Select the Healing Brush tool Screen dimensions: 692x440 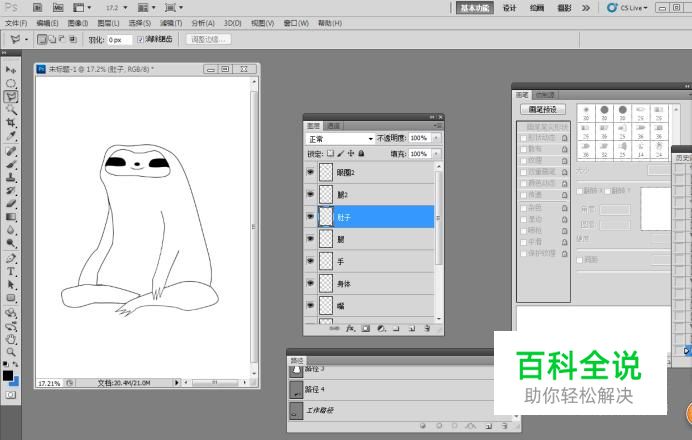(11, 151)
